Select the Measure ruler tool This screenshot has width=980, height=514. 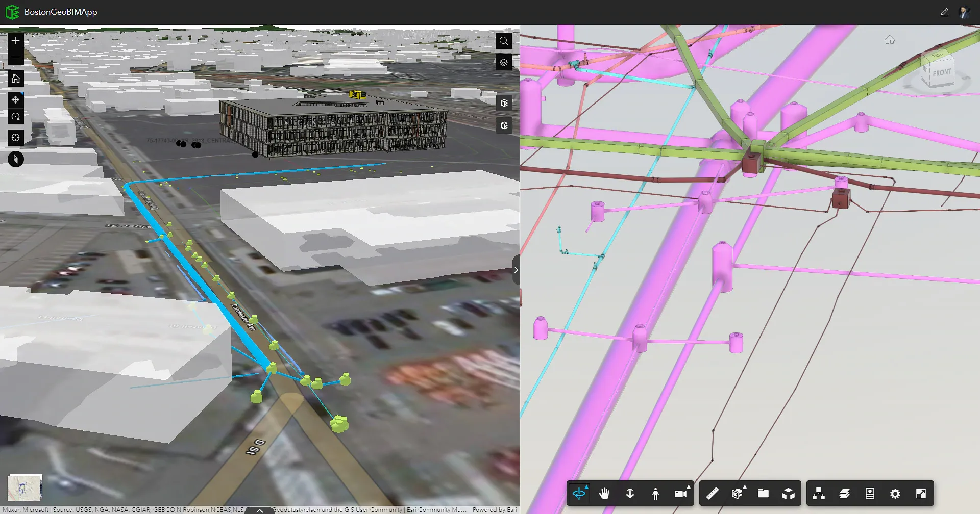coord(713,493)
